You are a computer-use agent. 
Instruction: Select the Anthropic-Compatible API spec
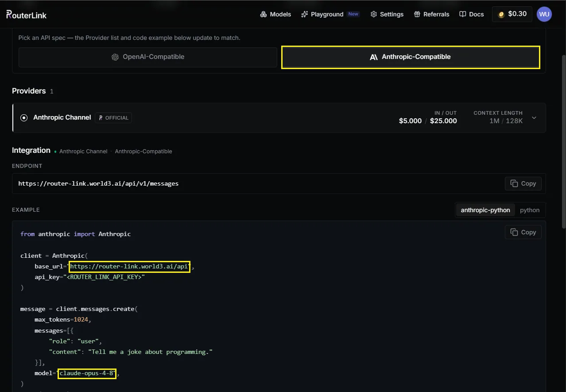click(x=411, y=57)
